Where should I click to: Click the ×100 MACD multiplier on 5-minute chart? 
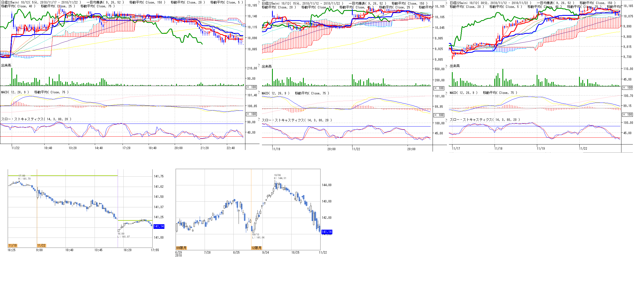point(251,114)
